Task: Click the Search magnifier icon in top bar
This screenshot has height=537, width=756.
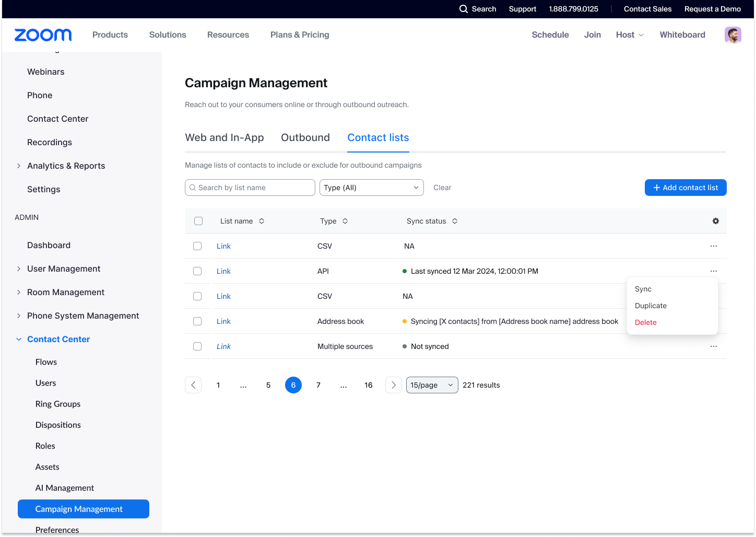Action: [463, 9]
